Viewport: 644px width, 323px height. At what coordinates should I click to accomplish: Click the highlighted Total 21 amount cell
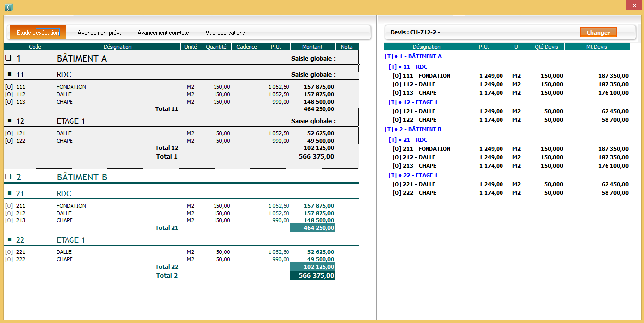click(313, 228)
